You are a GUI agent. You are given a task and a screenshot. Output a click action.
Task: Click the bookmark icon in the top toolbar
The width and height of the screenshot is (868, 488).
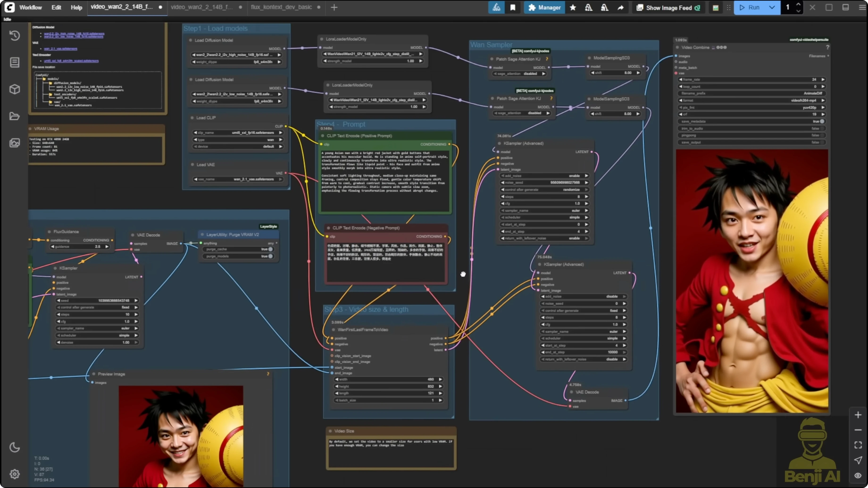[x=513, y=7]
